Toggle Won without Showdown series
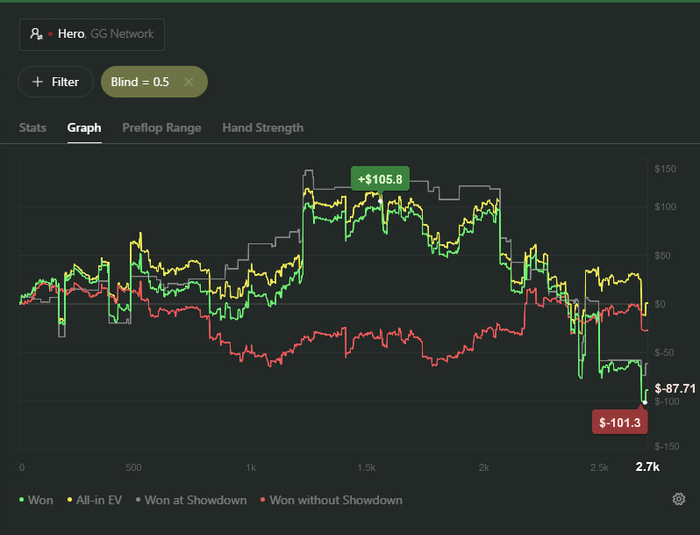 335,500
